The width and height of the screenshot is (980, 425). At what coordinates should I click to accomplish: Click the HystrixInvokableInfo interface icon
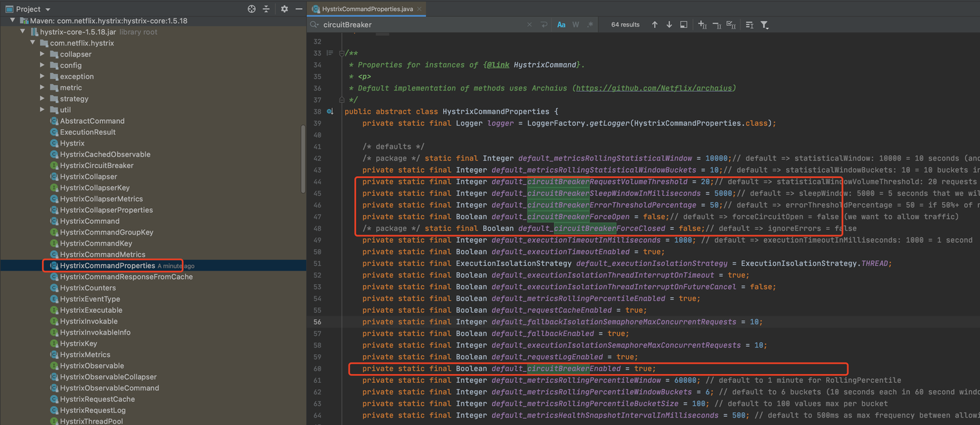54,333
